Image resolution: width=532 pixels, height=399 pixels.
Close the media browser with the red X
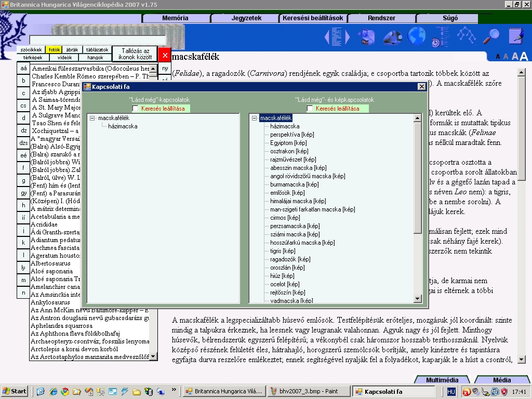pyautogui.click(x=165, y=55)
